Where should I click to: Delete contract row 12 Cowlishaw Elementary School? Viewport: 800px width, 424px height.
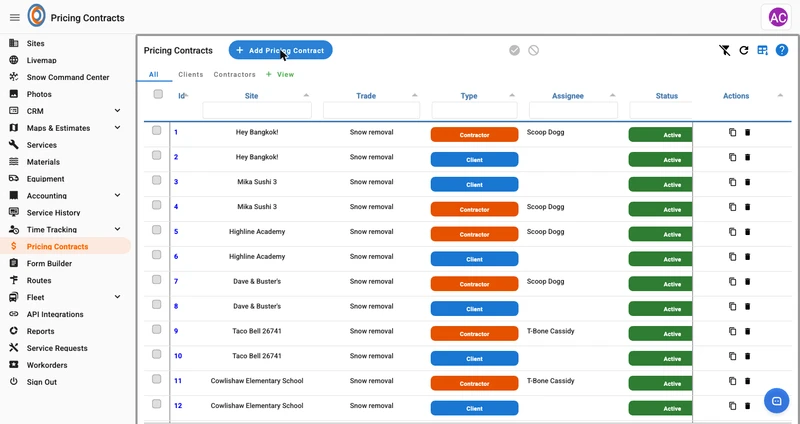click(x=747, y=406)
